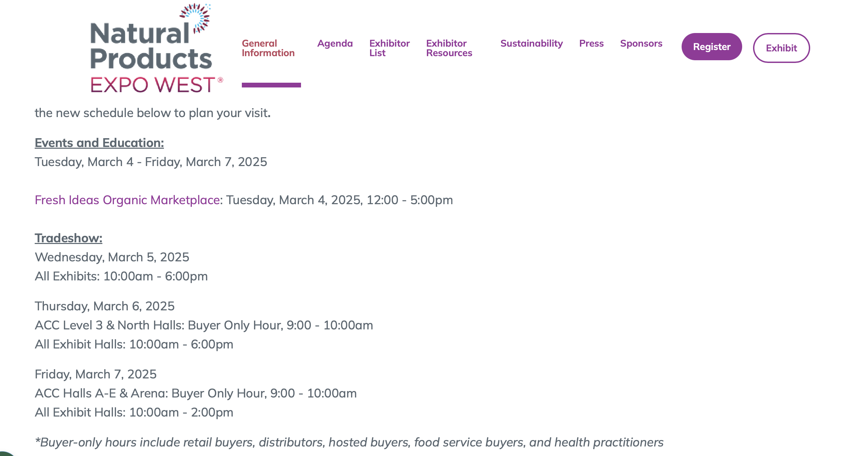
Task: Click the Tuesday, March 4 - Friday date range
Action: click(x=151, y=162)
